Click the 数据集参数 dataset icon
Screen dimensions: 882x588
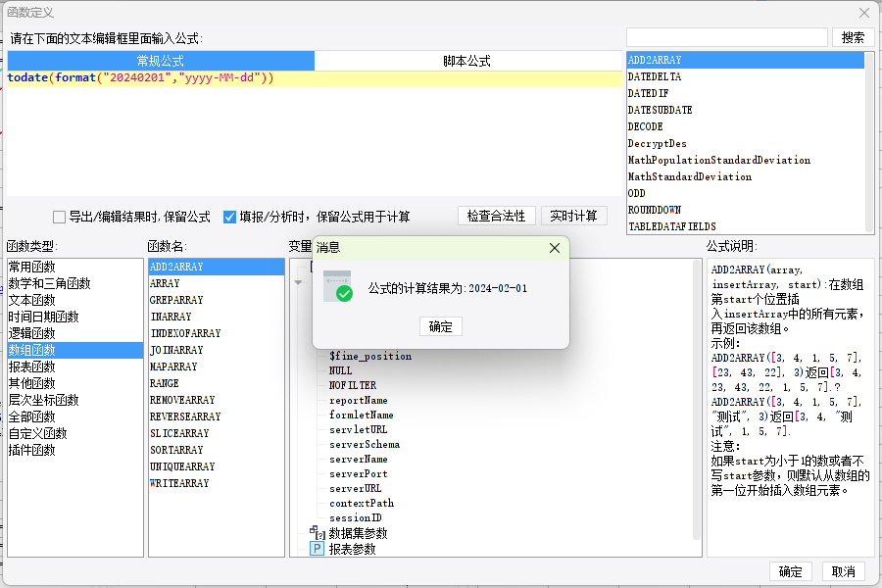318,532
